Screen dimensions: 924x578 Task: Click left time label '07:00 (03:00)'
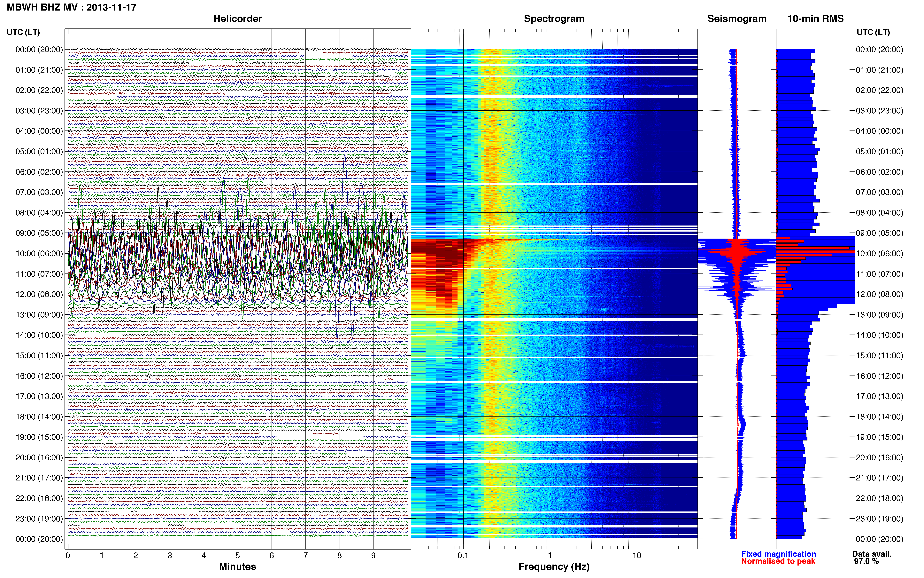click(x=39, y=192)
